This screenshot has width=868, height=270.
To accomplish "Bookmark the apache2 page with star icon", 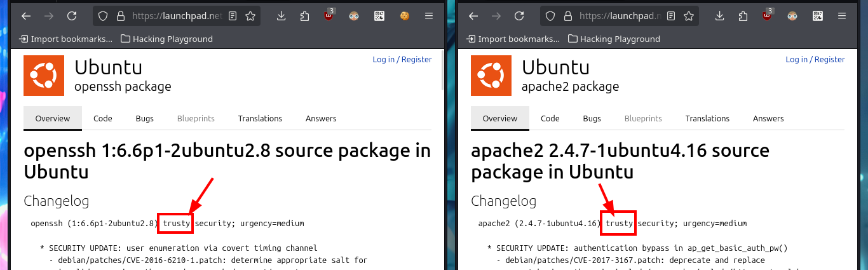I will coord(689,16).
